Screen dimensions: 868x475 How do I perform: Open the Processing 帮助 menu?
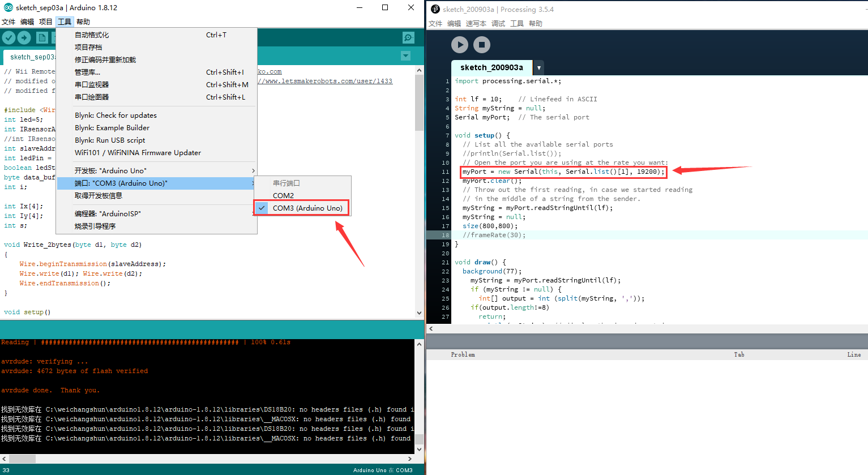pyautogui.click(x=536, y=24)
